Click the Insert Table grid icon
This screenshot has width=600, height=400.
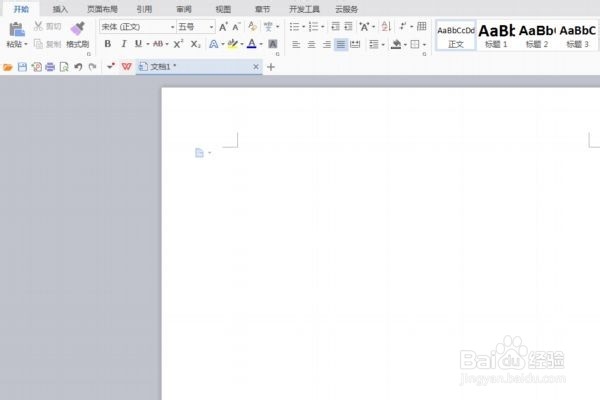(x=422, y=26)
